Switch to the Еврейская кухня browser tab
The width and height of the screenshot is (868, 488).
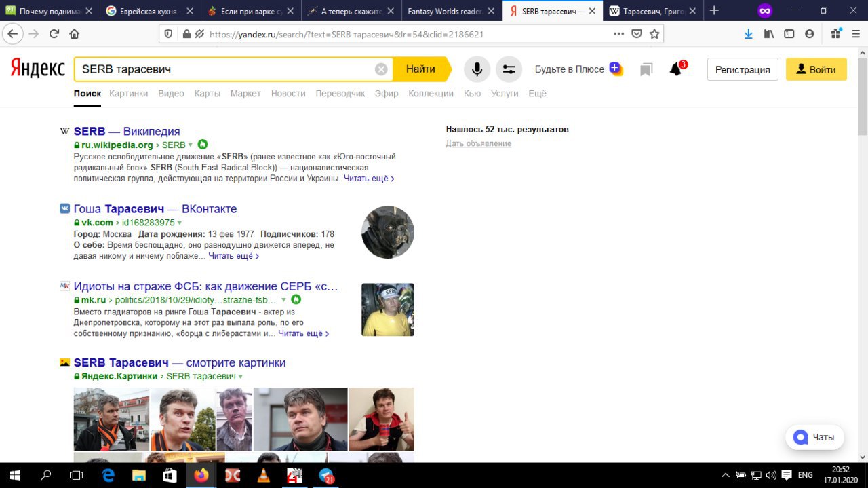coord(150,11)
